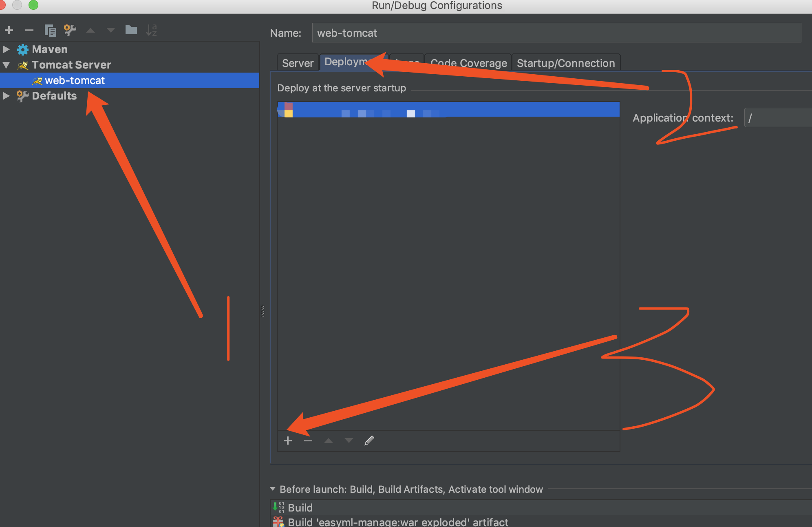Switch to the Server tab
Viewport: 812px width, 527px height.
298,63
